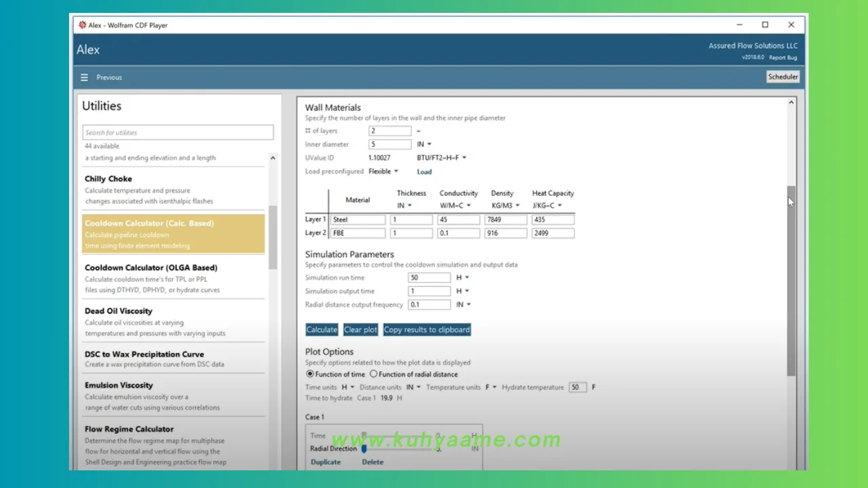
Task: Click the Utilities list scrollbar thumb
Action: click(x=273, y=237)
